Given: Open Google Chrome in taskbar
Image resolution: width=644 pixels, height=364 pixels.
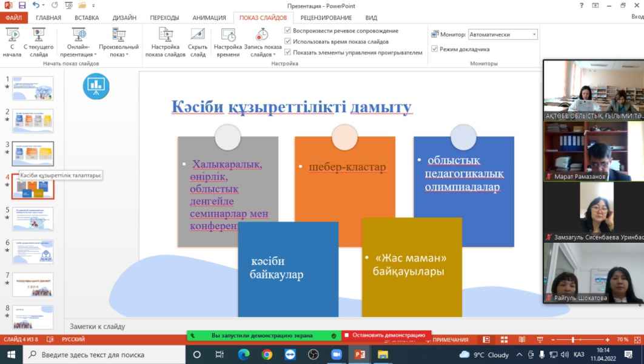Looking at the screenshot, I should 267,354.
